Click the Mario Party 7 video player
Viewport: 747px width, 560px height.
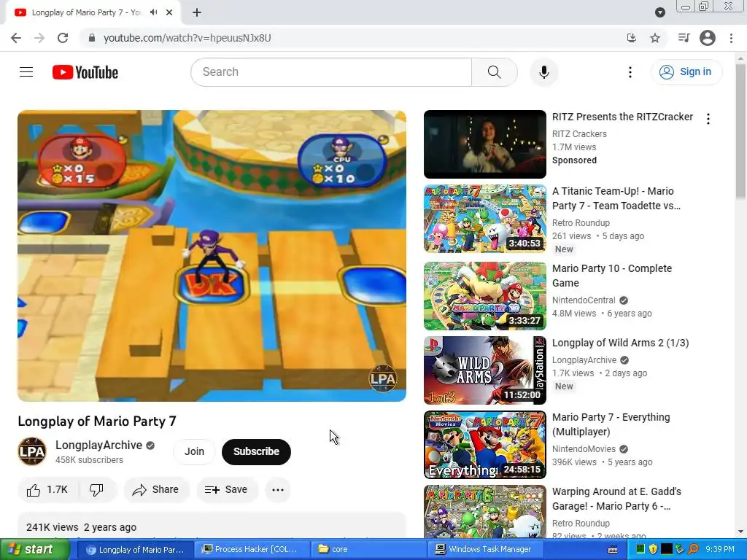point(212,256)
